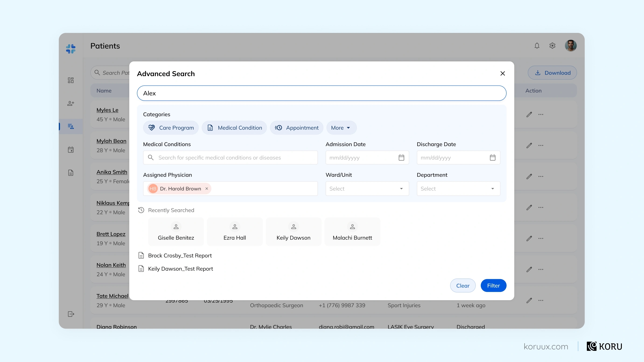Click the Search Patients field behind dialog
The width and height of the screenshot is (644, 362).
[110, 73]
